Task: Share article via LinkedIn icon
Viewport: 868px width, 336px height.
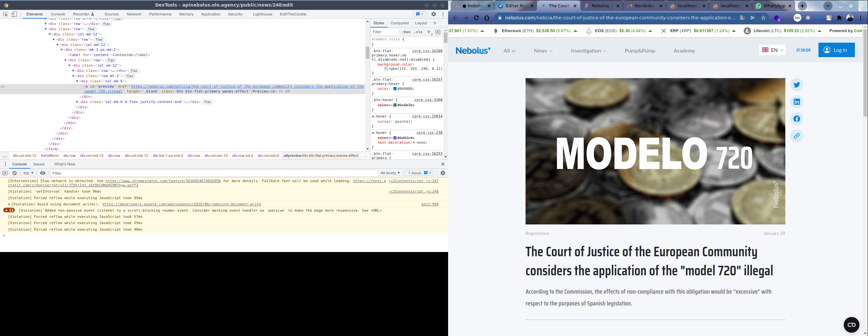Action: (x=796, y=102)
